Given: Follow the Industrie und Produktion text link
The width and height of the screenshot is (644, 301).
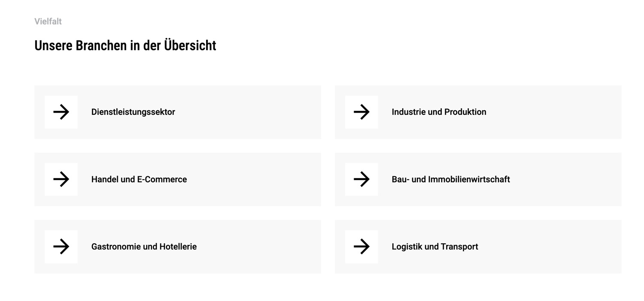Looking at the screenshot, I should (x=439, y=112).
